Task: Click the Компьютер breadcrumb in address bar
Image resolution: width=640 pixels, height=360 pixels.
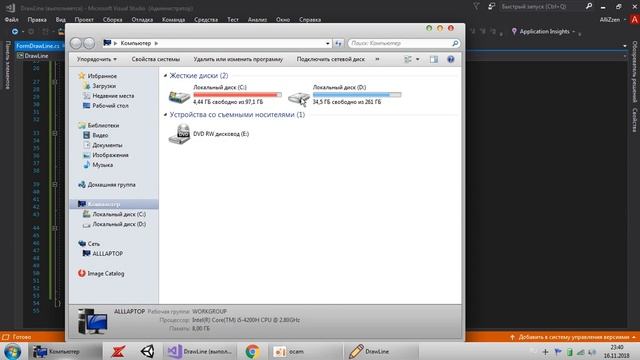Action: click(x=136, y=43)
